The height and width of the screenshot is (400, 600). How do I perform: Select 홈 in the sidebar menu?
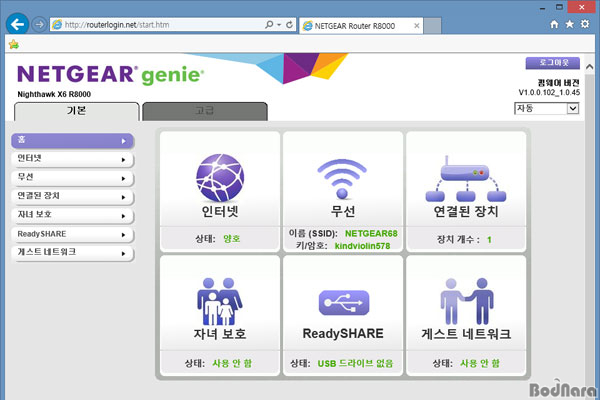[x=72, y=140]
